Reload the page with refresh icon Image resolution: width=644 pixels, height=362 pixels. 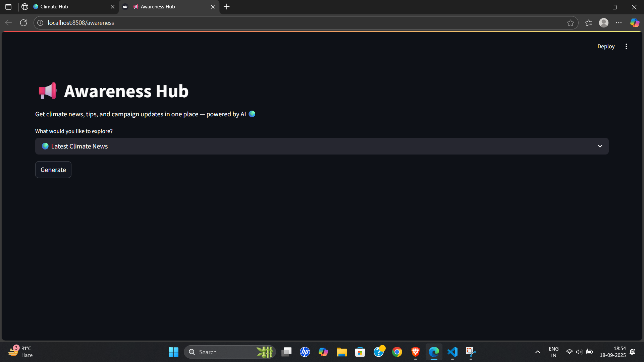tap(23, 23)
